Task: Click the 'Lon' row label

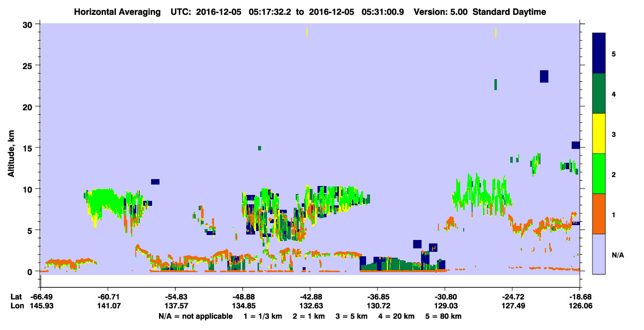Action: [x=17, y=306]
